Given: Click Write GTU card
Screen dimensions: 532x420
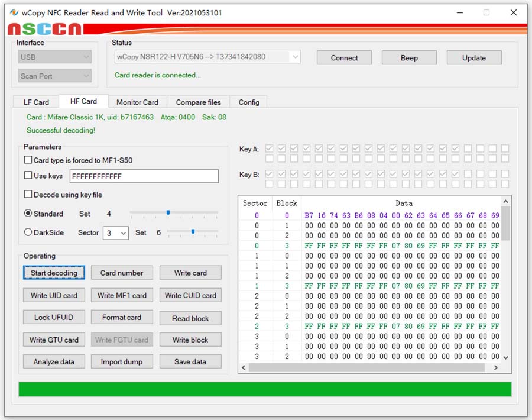Looking at the screenshot, I should click(54, 340).
